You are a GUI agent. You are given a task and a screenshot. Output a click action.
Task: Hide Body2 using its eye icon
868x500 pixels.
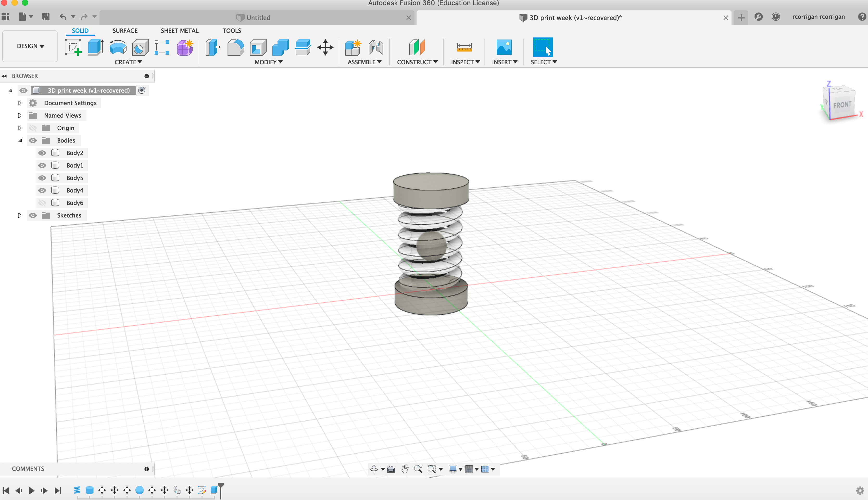pos(42,153)
